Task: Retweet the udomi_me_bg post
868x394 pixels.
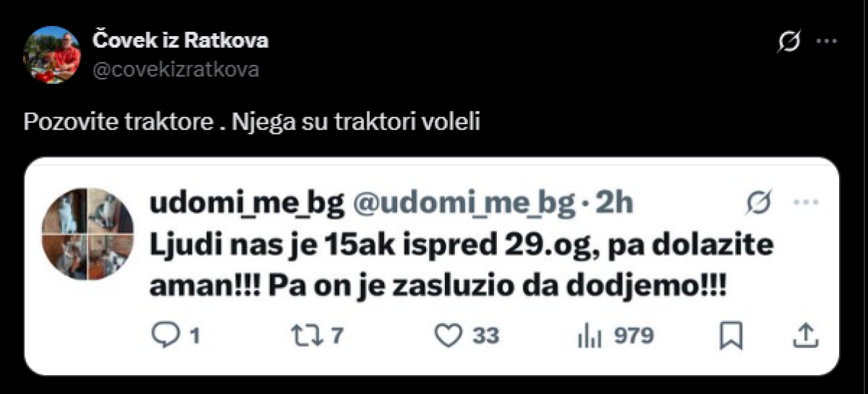Action: click(x=317, y=335)
